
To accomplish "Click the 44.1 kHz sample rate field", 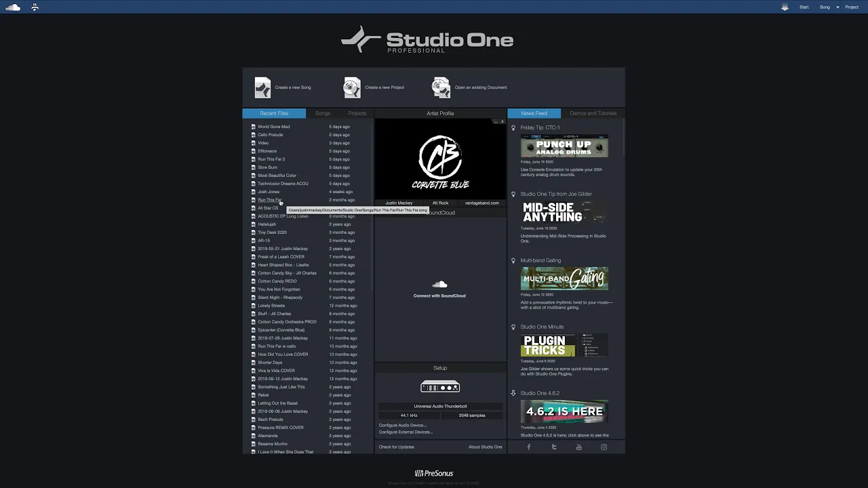I will (409, 415).
